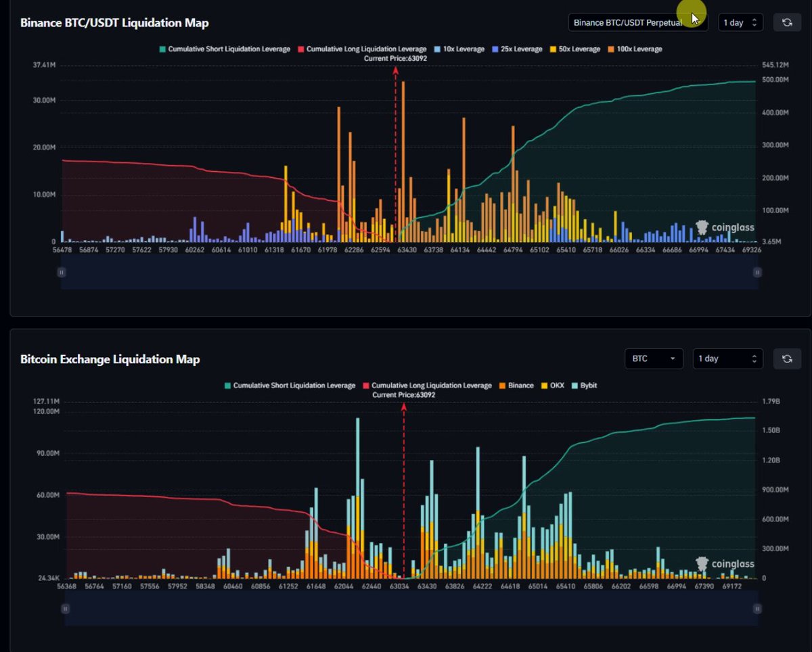Toggle the 50x Leverage legend series
The image size is (812, 652).
tap(575, 49)
